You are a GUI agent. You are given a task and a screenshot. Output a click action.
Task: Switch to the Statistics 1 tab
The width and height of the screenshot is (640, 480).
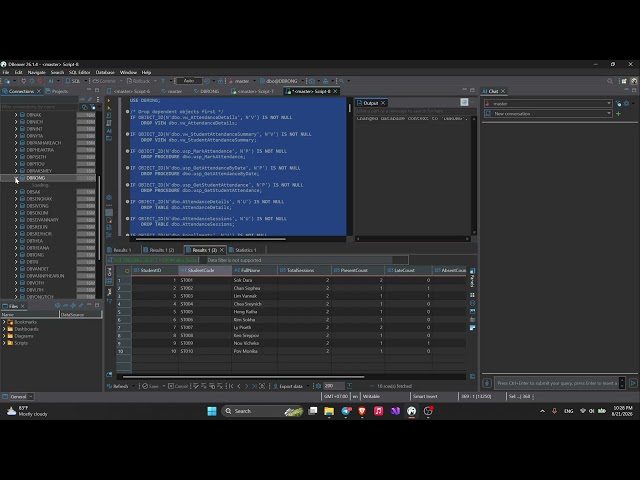[x=243, y=250]
